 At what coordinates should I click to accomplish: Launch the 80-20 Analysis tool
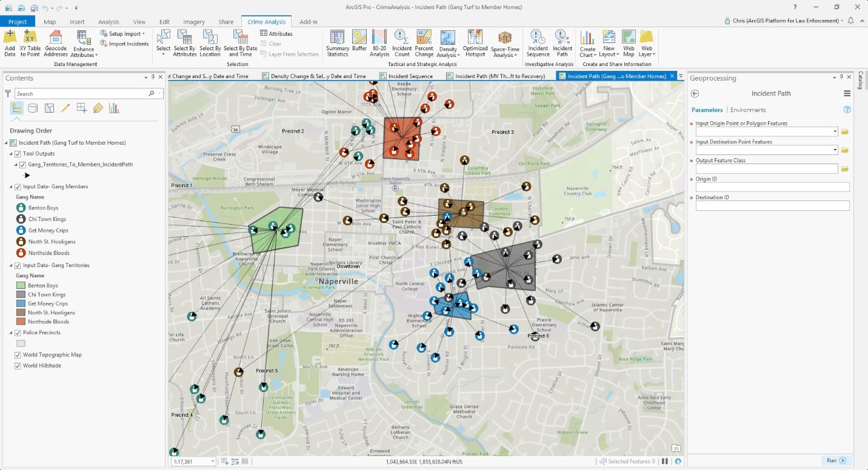coord(379,43)
